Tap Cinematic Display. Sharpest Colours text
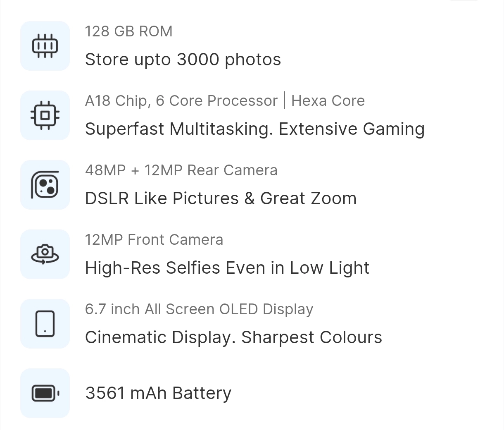 click(x=233, y=337)
